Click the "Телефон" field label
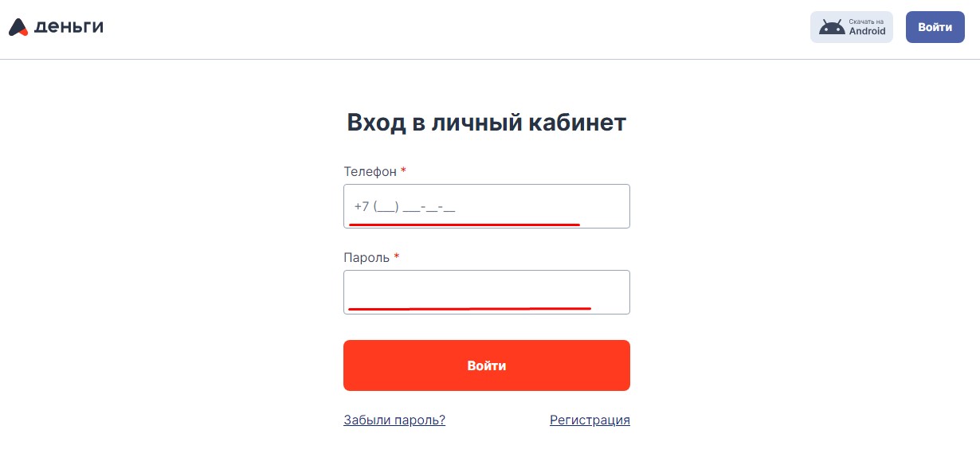 370,172
